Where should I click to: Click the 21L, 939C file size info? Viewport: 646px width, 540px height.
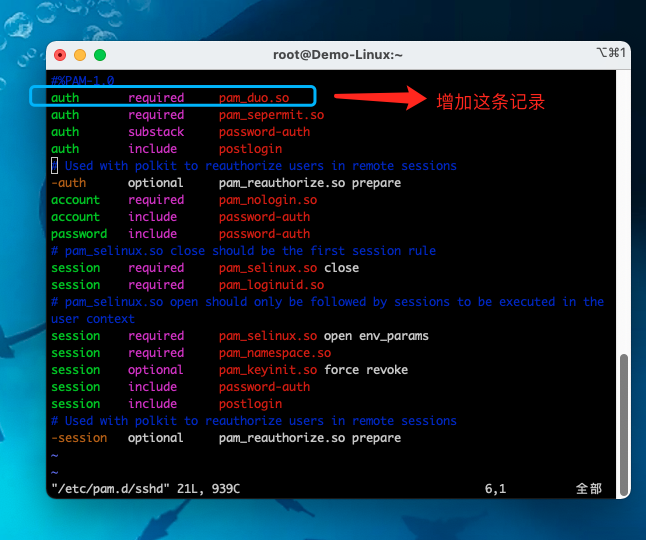pyautogui.click(x=208, y=489)
